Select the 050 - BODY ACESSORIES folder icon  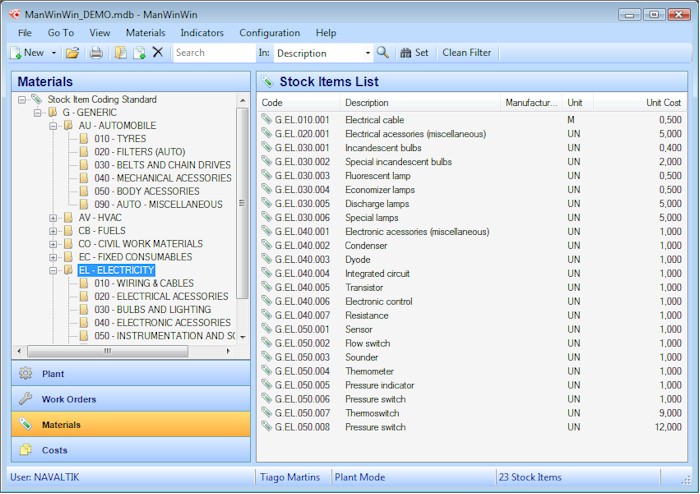[84, 191]
